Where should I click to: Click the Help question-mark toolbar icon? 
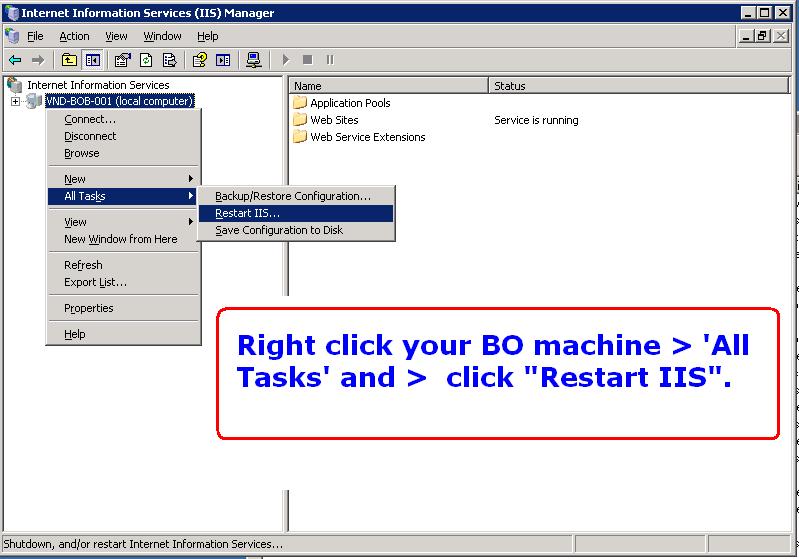pyautogui.click(x=199, y=60)
